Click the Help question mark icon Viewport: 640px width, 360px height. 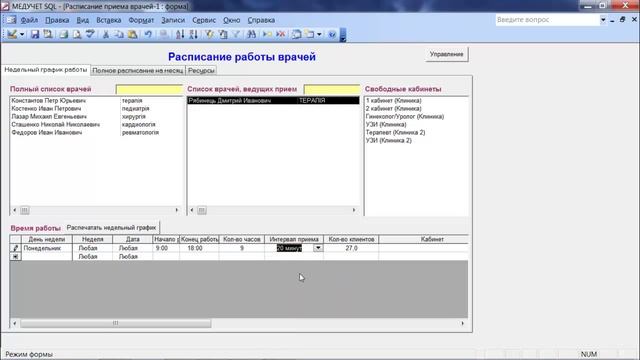(332, 34)
